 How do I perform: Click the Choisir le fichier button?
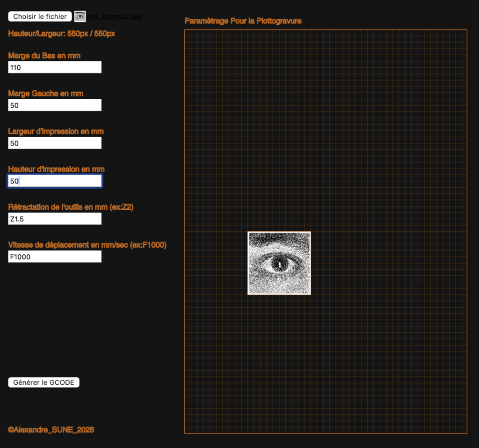coord(39,16)
